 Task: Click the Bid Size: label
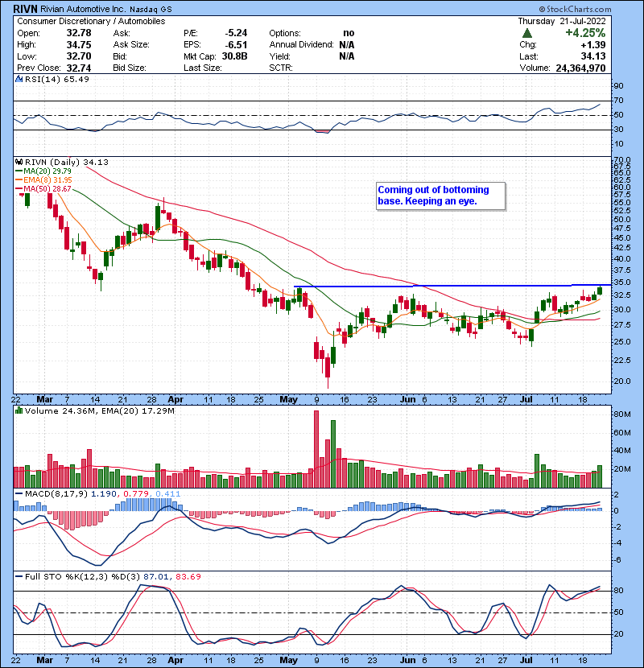[x=130, y=68]
